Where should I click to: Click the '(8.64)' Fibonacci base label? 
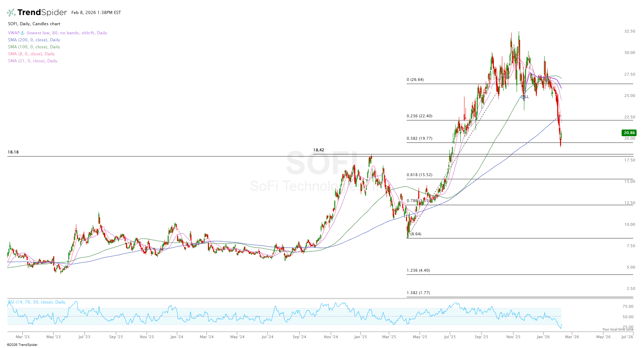[416, 234]
